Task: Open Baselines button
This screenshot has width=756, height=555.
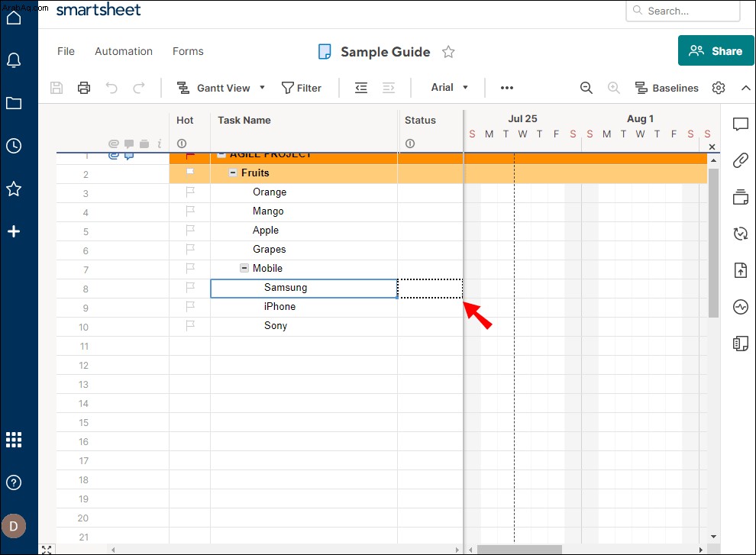Action: coord(667,88)
